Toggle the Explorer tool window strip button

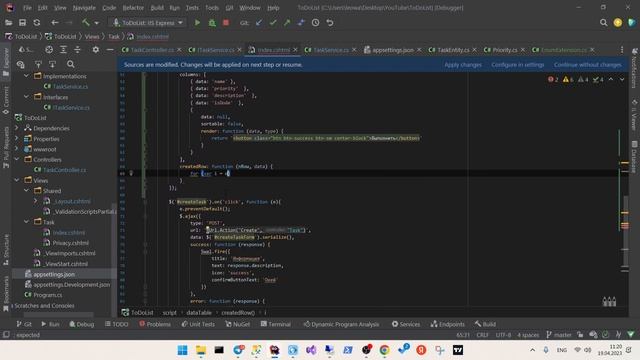point(6,62)
